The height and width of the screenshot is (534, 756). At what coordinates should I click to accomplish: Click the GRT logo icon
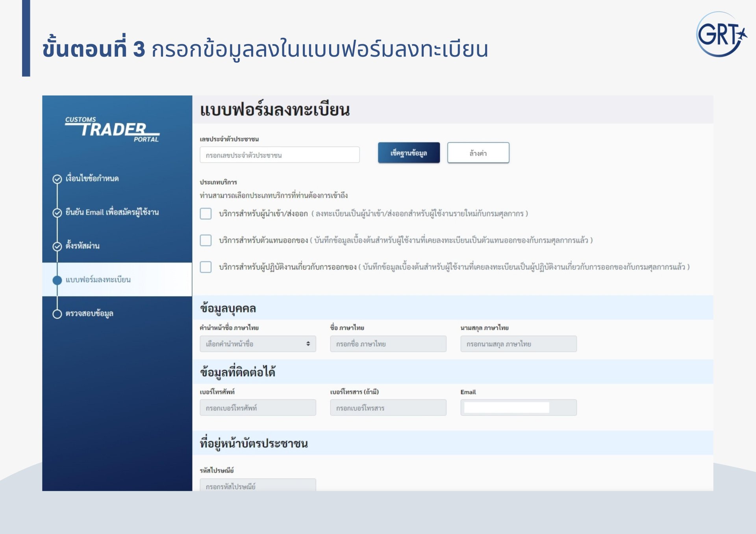point(721,35)
